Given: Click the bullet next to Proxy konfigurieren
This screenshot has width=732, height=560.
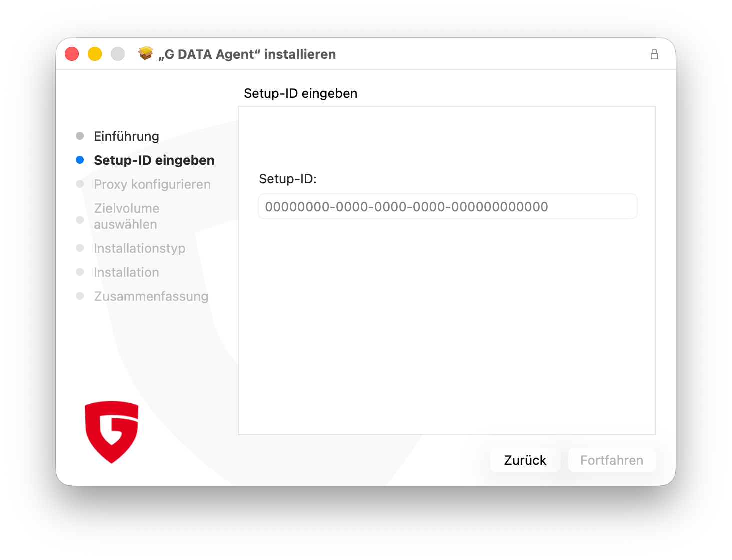Looking at the screenshot, I should tap(80, 184).
